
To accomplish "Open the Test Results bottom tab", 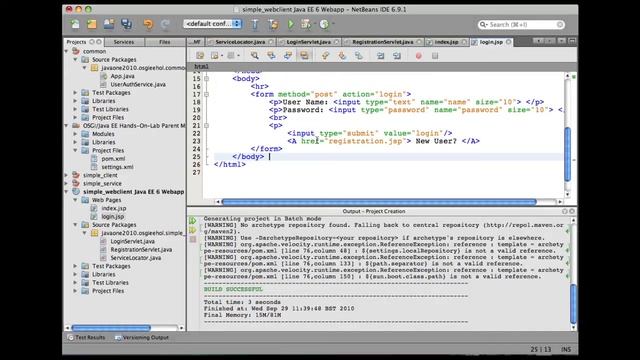I will click(x=86, y=338).
